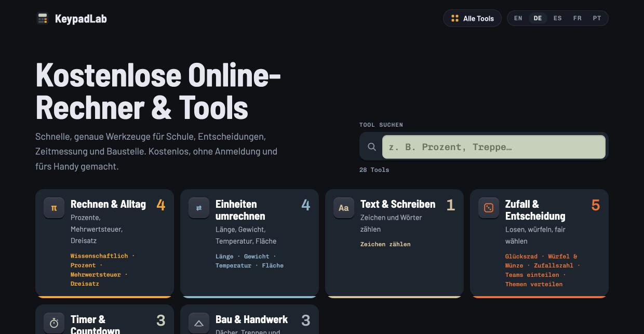Click the Bau & Handwerk category heading
This screenshot has width=644, height=334.
click(x=251, y=319)
